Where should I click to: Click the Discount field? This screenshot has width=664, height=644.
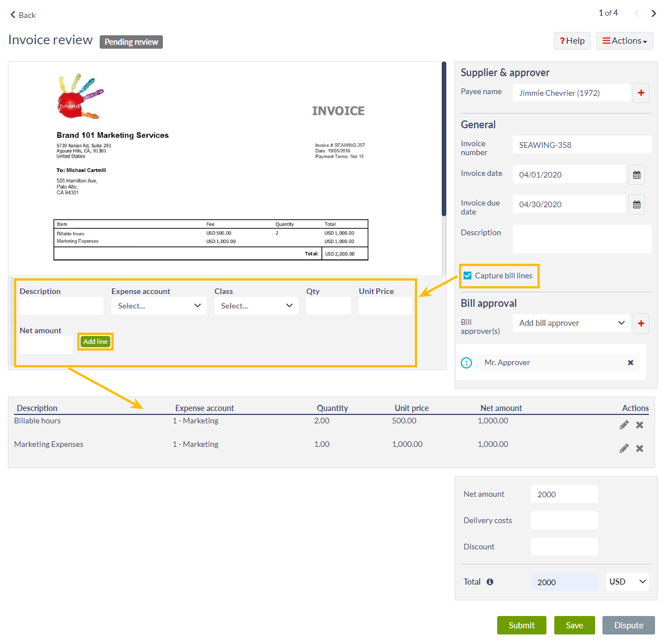click(x=564, y=547)
